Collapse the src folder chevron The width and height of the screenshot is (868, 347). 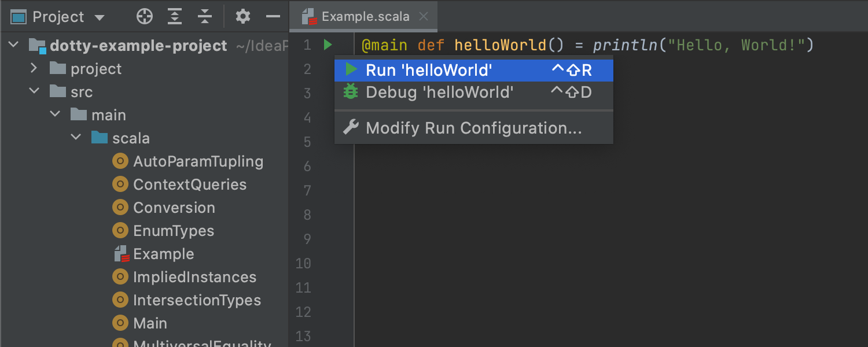[35, 91]
